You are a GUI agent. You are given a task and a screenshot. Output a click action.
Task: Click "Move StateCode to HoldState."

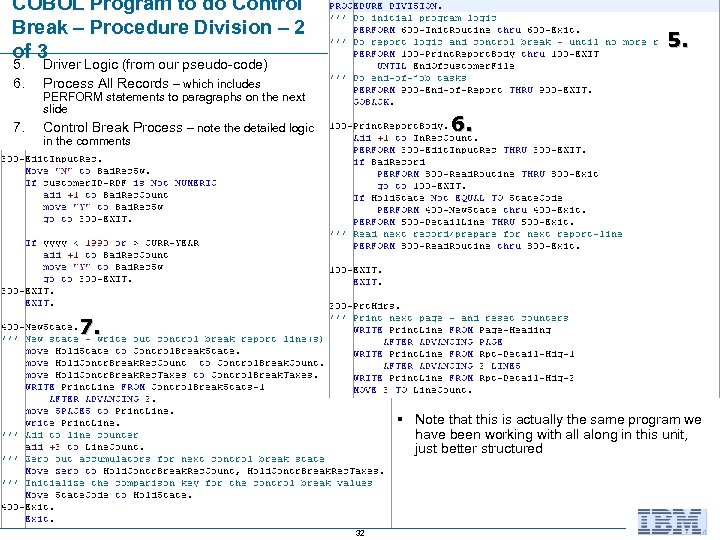tap(108, 495)
